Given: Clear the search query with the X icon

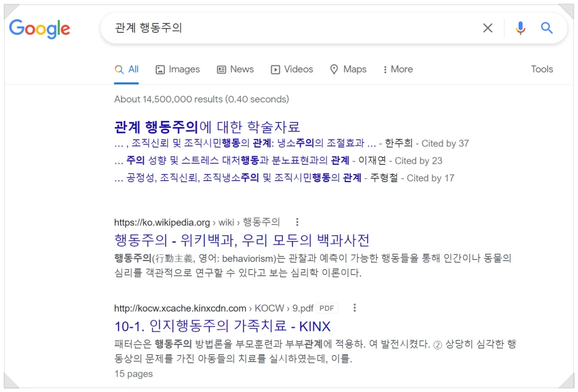Looking at the screenshot, I should 487,28.
